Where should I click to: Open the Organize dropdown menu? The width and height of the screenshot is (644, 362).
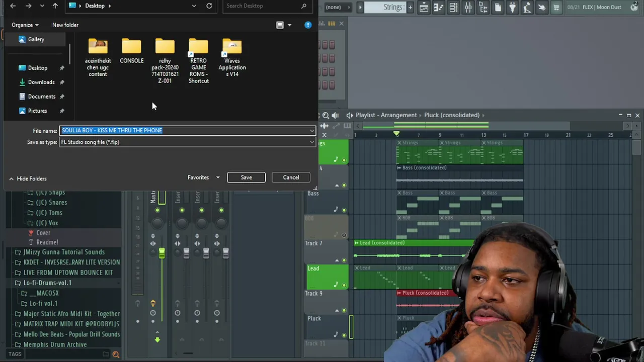(x=25, y=25)
